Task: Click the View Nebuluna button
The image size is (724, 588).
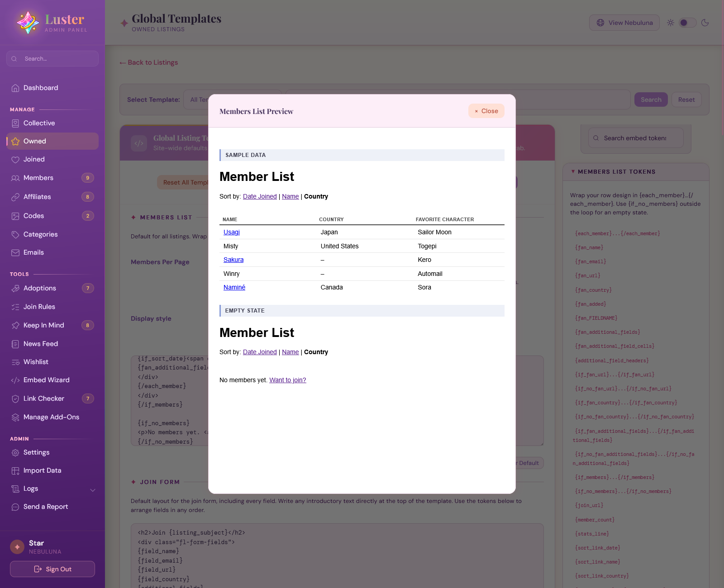Action: tap(624, 23)
